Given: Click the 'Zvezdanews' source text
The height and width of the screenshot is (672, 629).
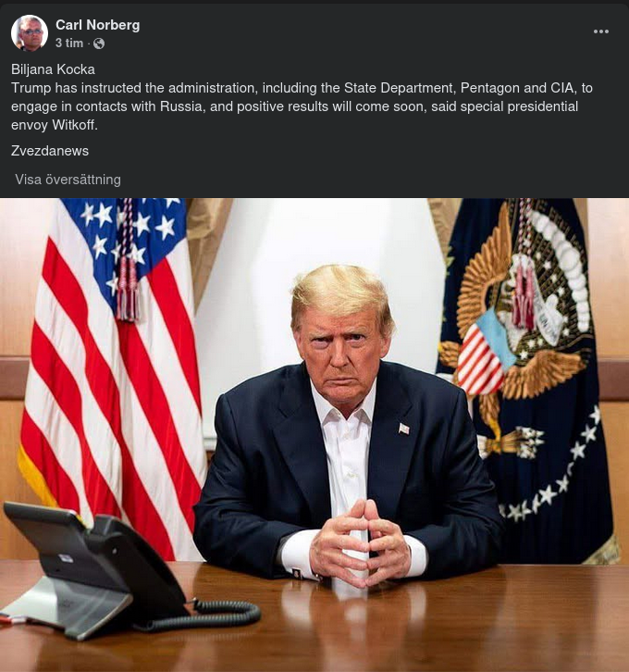Looking at the screenshot, I should tap(50, 151).
